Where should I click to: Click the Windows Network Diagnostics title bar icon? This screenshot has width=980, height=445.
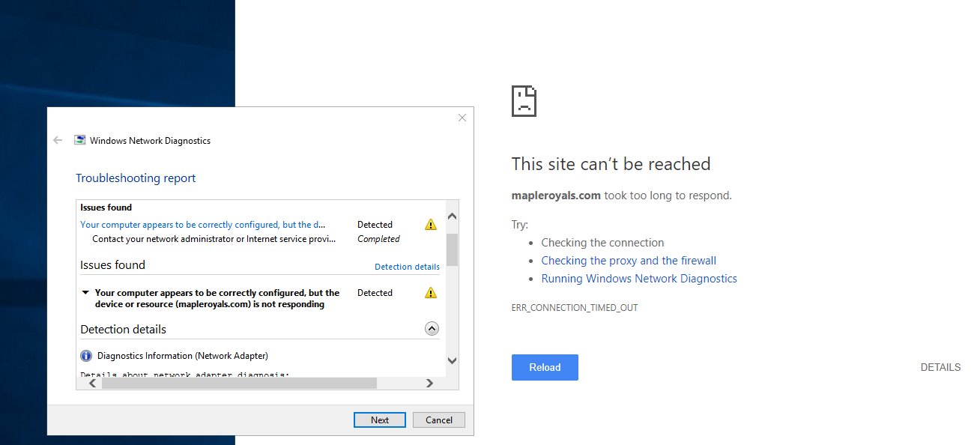pos(79,140)
